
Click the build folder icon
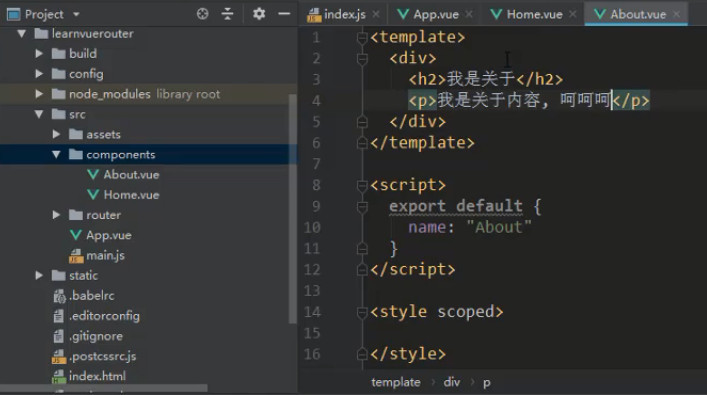pos(59,54)
